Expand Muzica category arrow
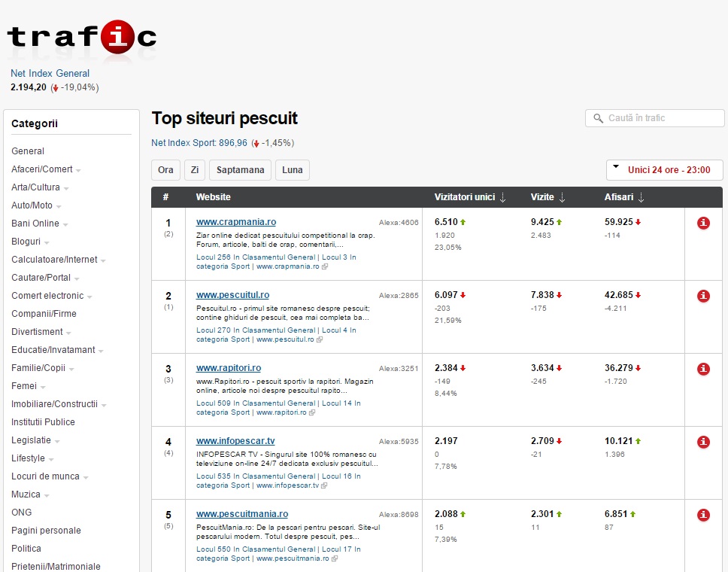The height and width of the screenshot is (572, 728). click(47, 496)
